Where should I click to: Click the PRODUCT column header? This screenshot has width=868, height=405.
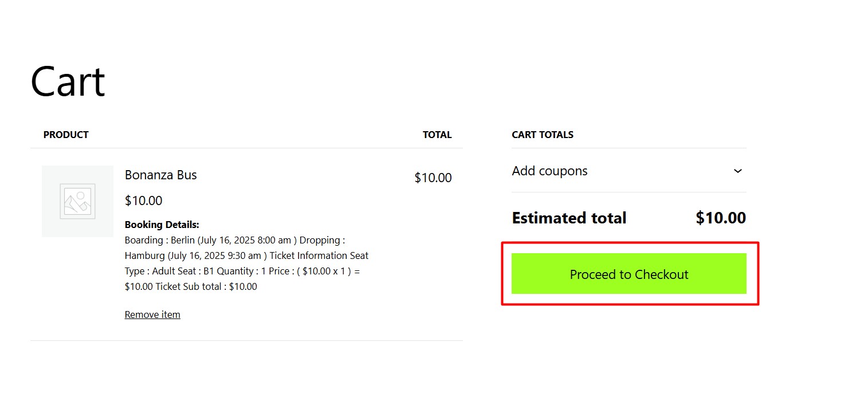(x=66, y=135)
